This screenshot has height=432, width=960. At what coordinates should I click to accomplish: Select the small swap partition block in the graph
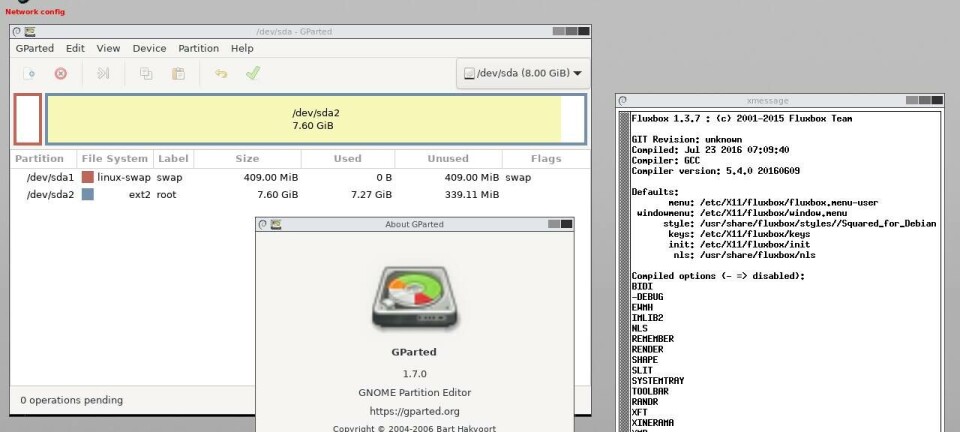[x=28, y=119]
